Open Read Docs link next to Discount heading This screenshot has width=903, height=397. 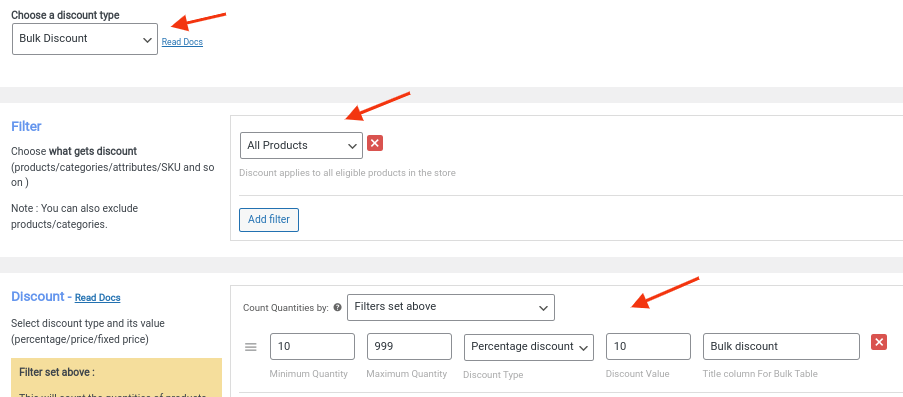pyautogui.click(x=97, y=298)
